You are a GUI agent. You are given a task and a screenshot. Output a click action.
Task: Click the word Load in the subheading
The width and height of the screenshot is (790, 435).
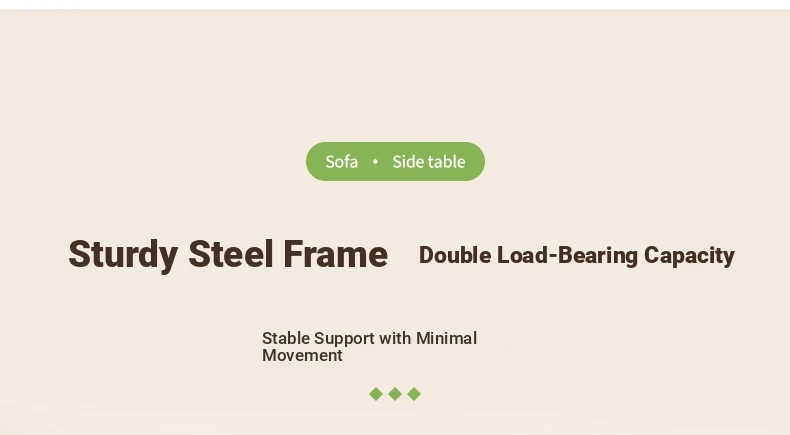(522, 256)
